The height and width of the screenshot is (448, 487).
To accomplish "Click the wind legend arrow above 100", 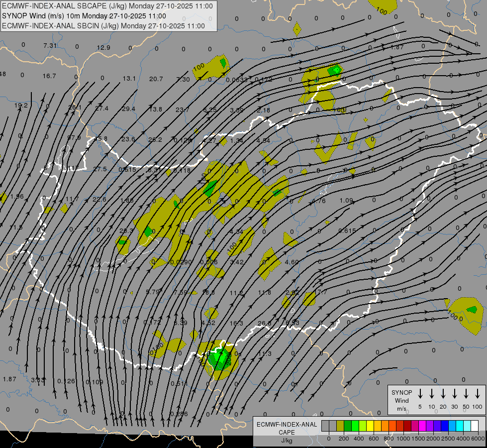I will [x=478, y=394].
